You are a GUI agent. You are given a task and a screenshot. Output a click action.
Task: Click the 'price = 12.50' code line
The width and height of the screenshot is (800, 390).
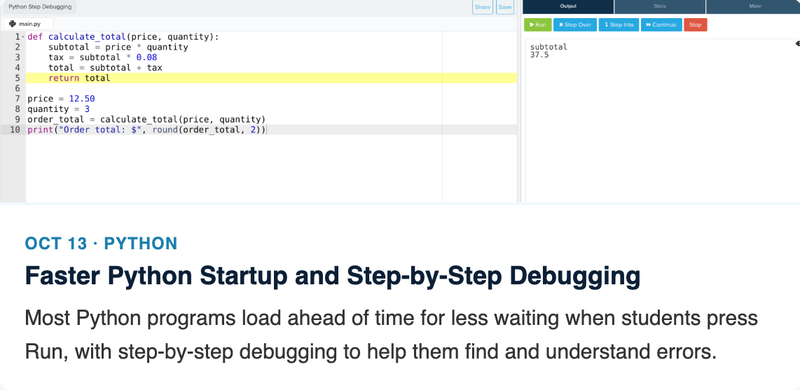click(61, 99)
